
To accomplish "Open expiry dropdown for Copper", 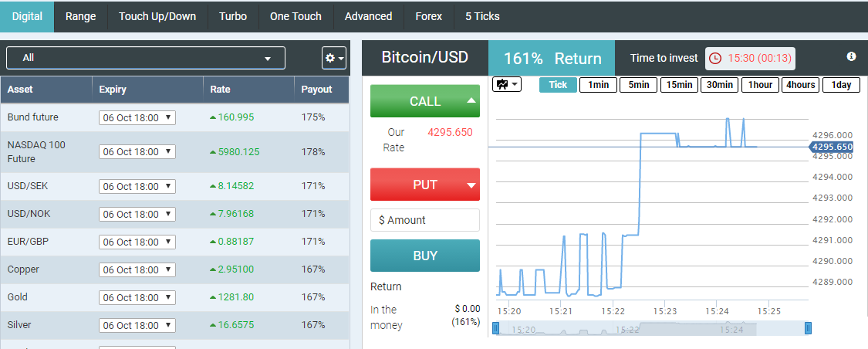I will [137, 269].
